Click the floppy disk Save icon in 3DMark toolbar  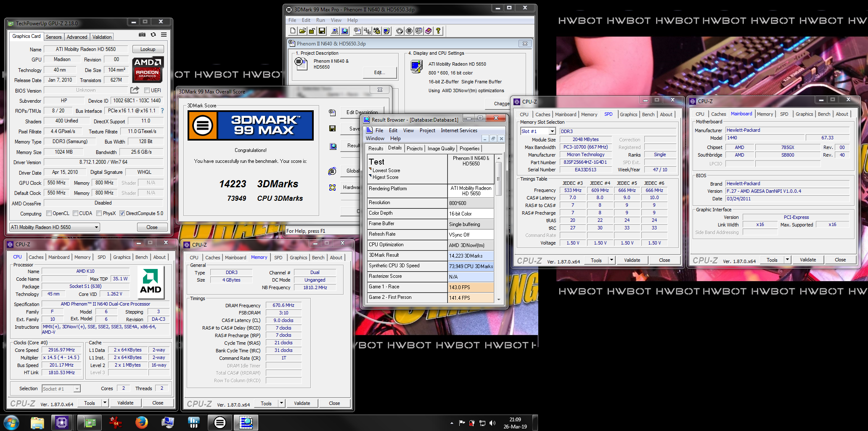click(322, 31)
